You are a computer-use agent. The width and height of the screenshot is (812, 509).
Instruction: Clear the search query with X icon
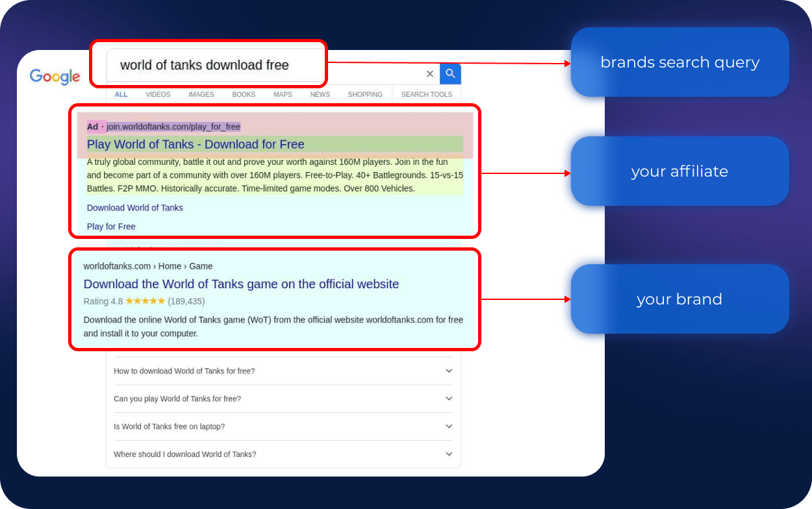tap(429, 74)
